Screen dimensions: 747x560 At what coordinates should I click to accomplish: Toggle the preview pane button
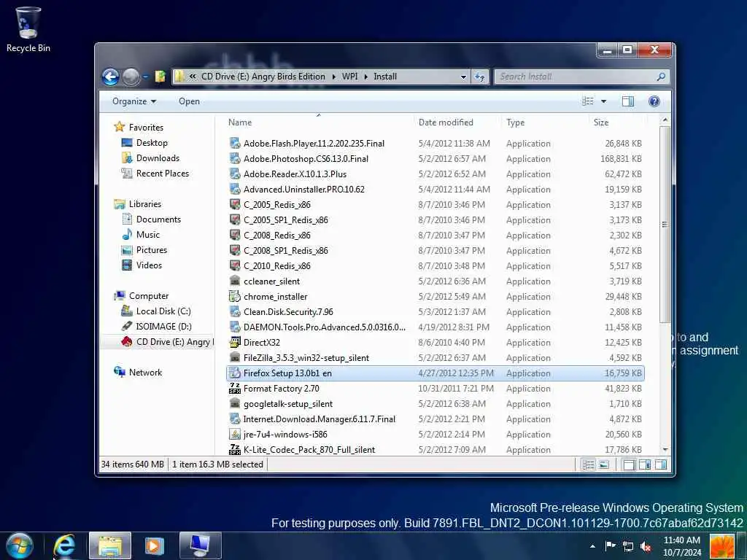[x=628, y=101]
